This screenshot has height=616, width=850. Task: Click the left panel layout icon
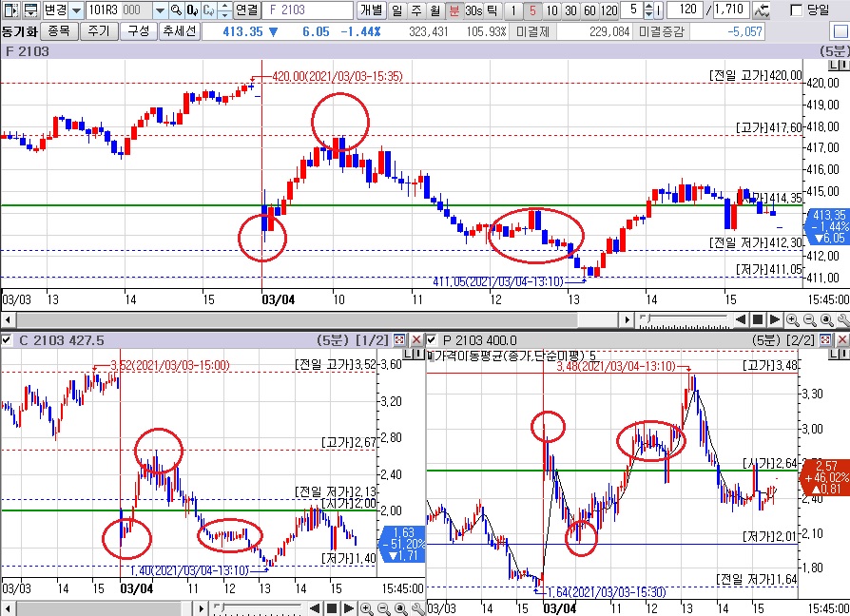10,10
